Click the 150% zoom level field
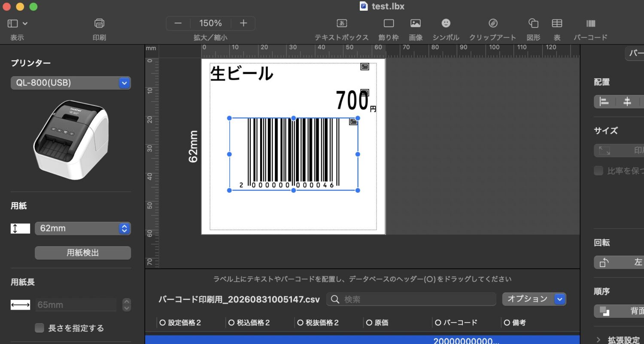This screenshot has height=344, width=644. [210, 23]
